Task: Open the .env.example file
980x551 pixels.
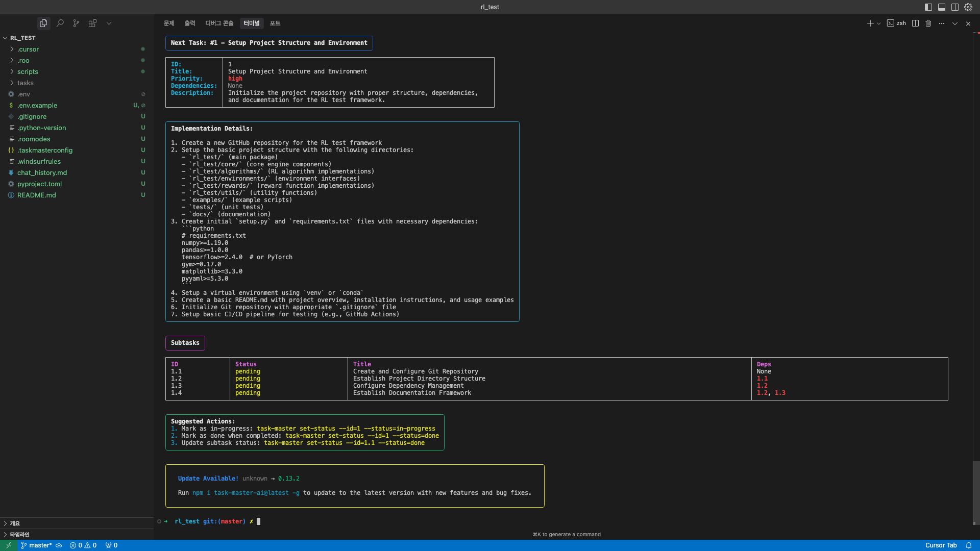Action: tap(77, 106)
